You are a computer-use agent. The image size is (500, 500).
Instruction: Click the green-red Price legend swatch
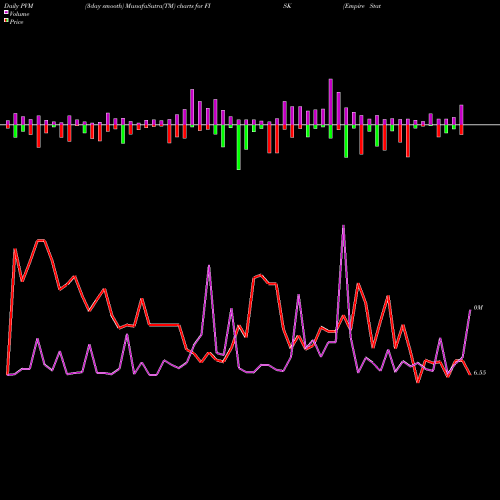(6, 20)
